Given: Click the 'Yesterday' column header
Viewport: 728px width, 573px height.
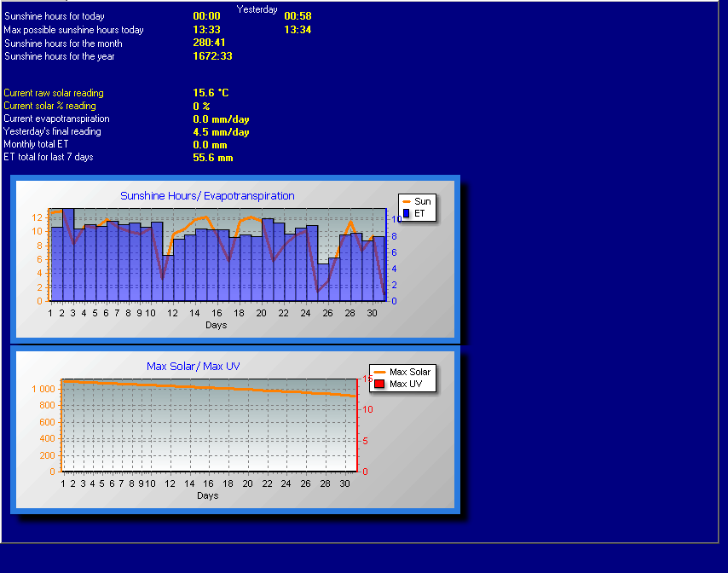Looking at the screenshot, I should tap(257, 9).
